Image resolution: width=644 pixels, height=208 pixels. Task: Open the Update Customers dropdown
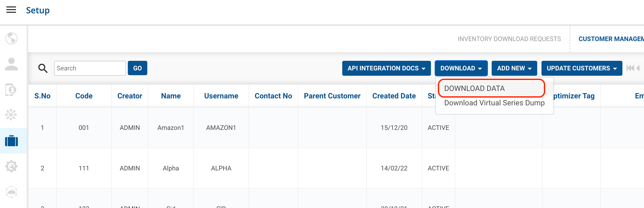(582, 68)
